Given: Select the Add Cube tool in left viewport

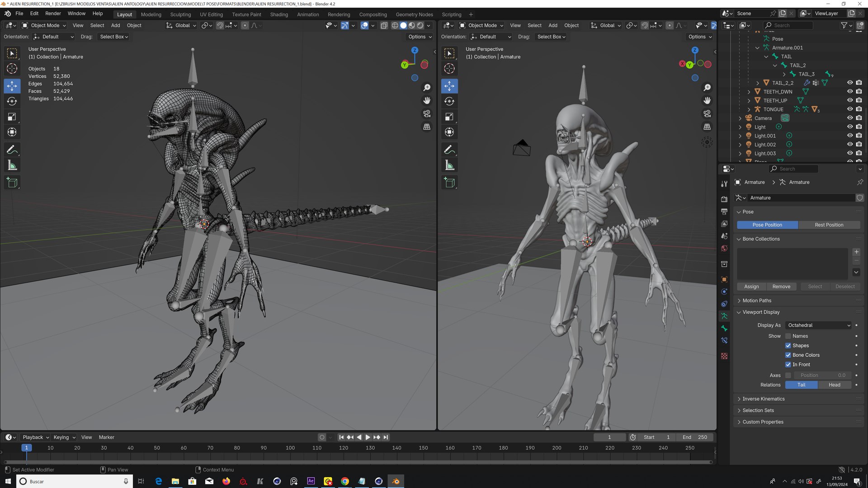Looking at the screenshot, I should [12, 183].
